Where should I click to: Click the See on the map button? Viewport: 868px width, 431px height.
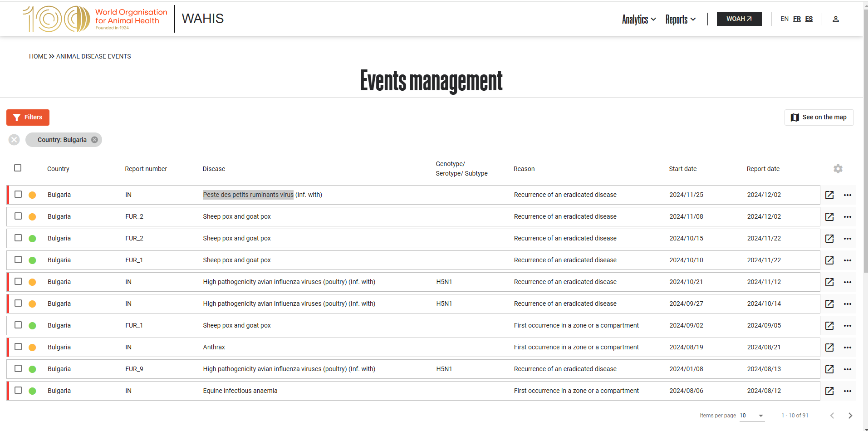[x=819, y=118]
